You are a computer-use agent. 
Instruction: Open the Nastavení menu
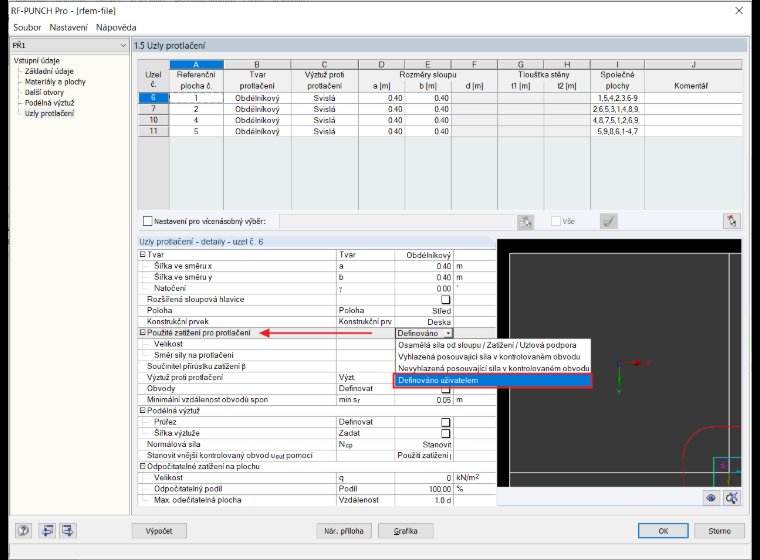point(69,28)
